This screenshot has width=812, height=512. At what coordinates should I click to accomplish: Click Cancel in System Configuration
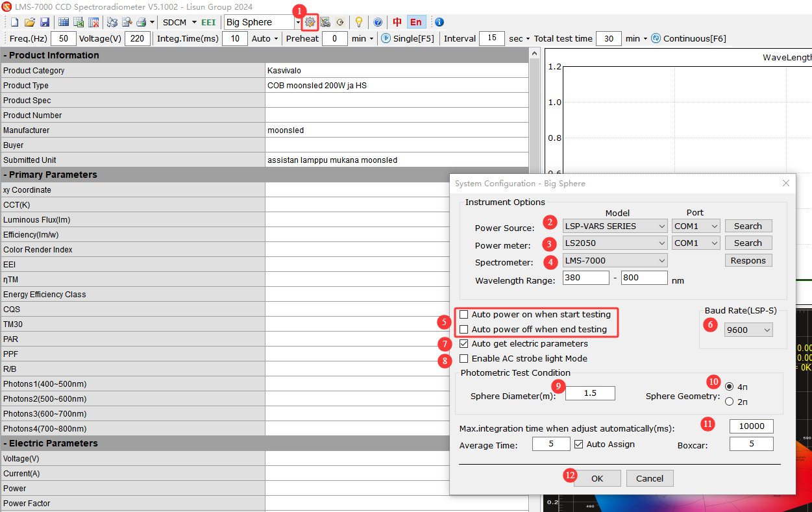point(650,478)
